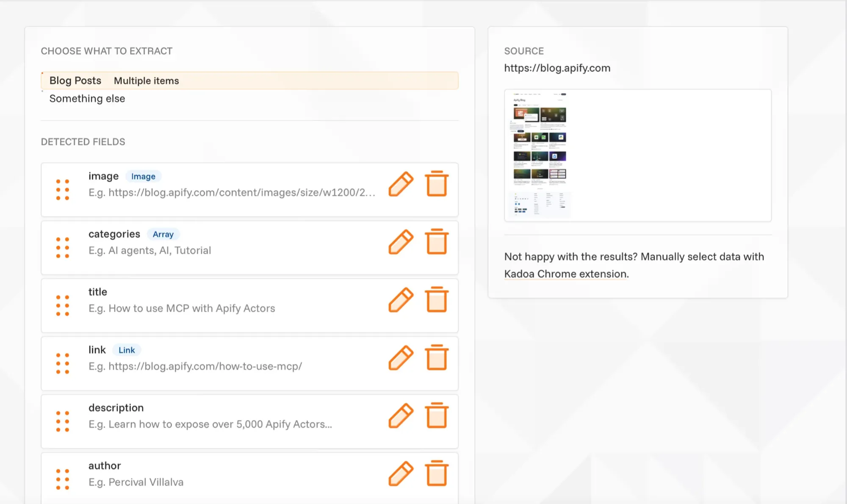Edit the title field
The image size is (847, 504).
[401, 300]
